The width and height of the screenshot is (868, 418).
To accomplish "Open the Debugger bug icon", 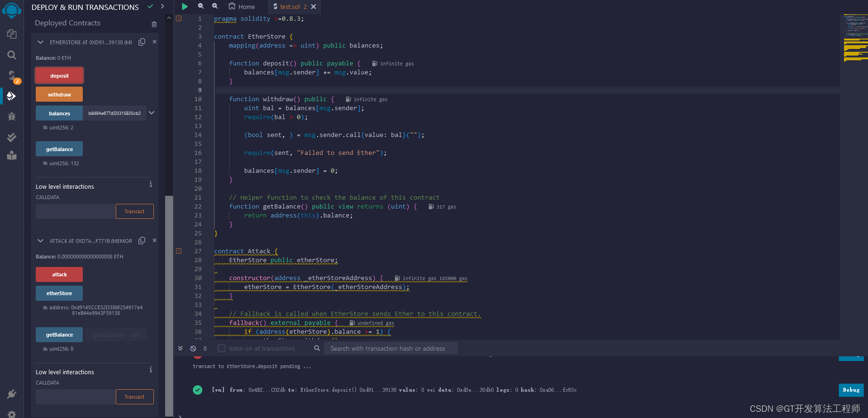I will click(x=12, y=116).
